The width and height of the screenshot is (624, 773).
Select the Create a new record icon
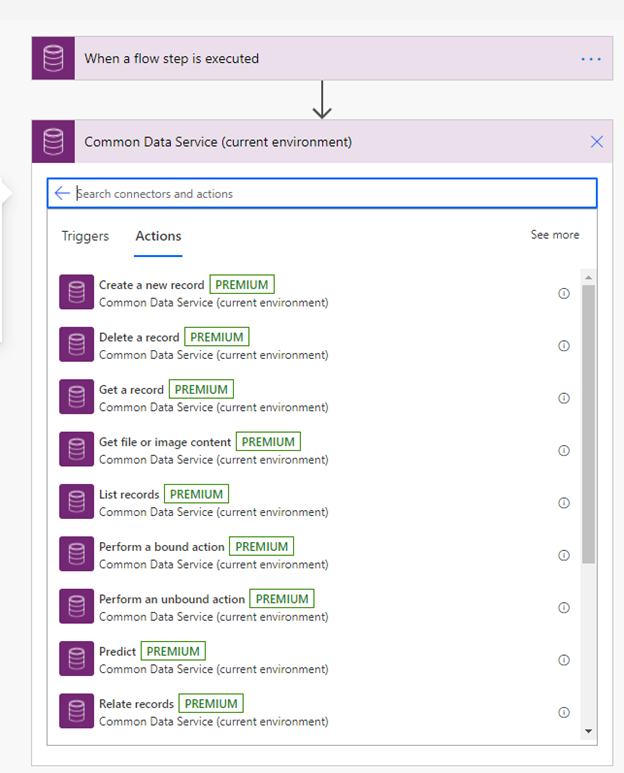click(76, 292)
